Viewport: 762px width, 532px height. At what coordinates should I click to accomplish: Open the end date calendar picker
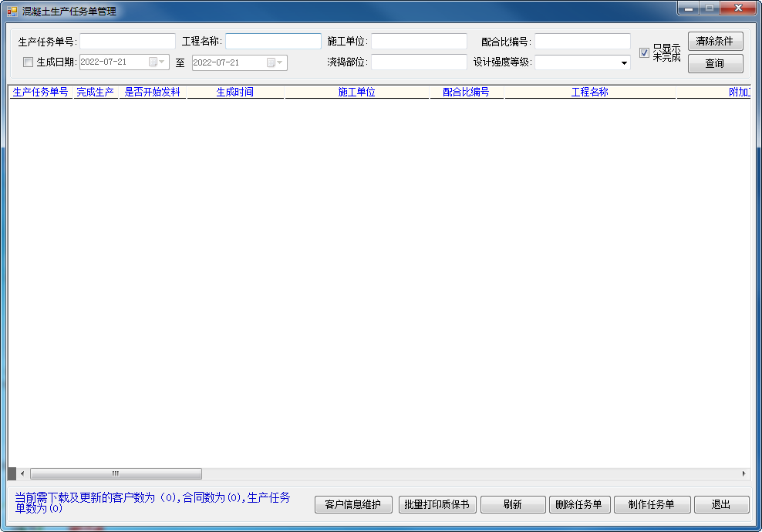click(x=275, y=62)
